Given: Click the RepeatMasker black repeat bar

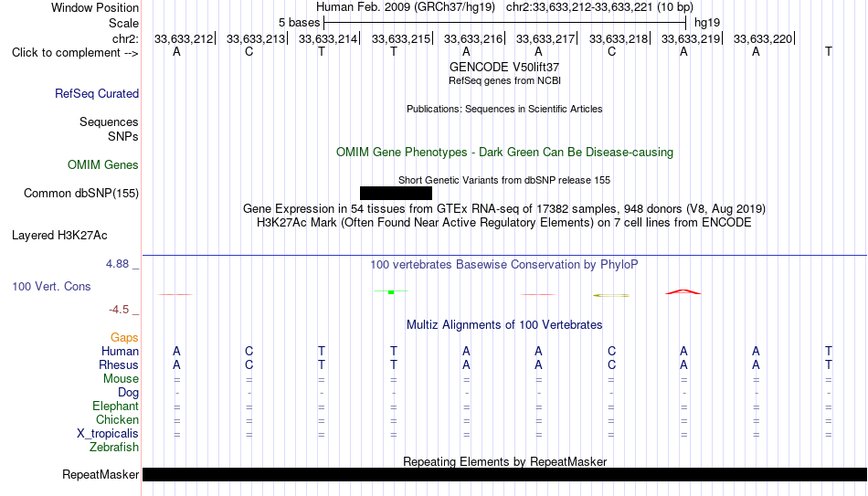Looking at the screenshot, I should point(504,474).
